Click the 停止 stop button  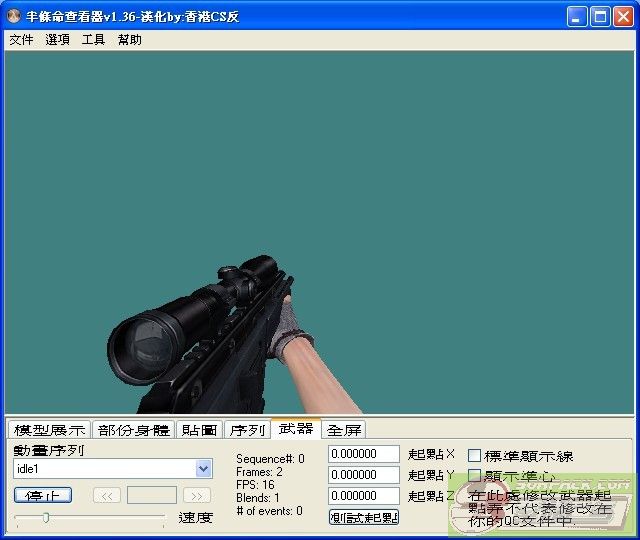pos(43,496)
